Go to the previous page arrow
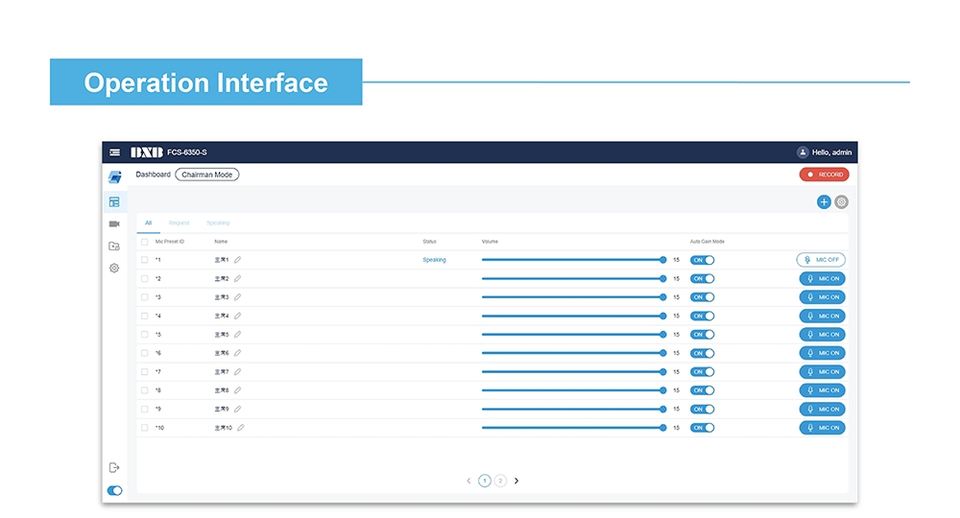This screenshot has width=960, height=518. coord(469,481)
